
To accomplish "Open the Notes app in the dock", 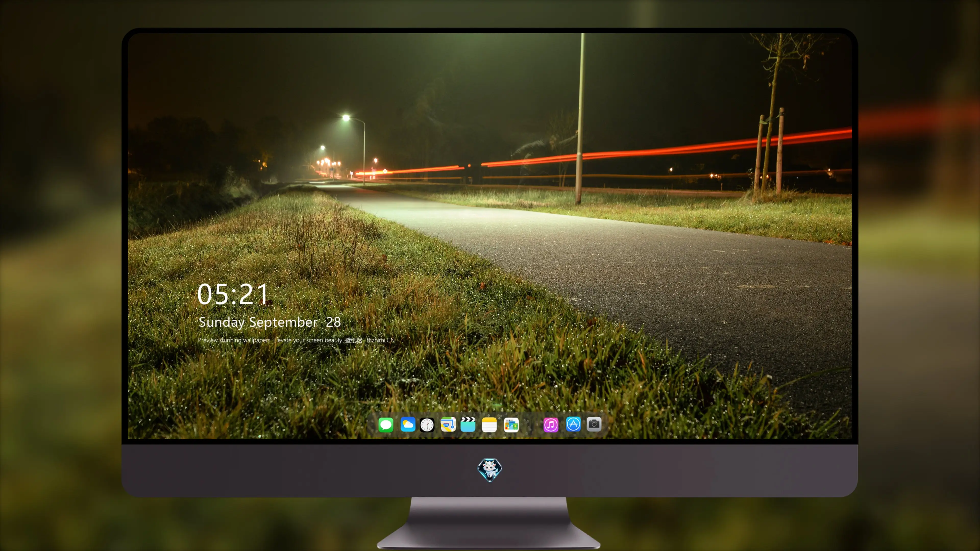I will pyautogui.click(x=489, y=424).
